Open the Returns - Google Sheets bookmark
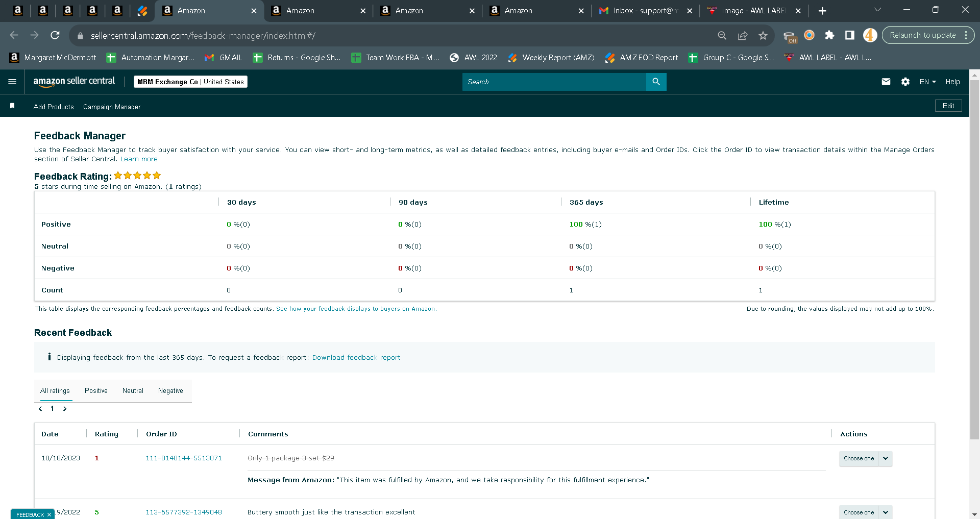 [297, 58]
